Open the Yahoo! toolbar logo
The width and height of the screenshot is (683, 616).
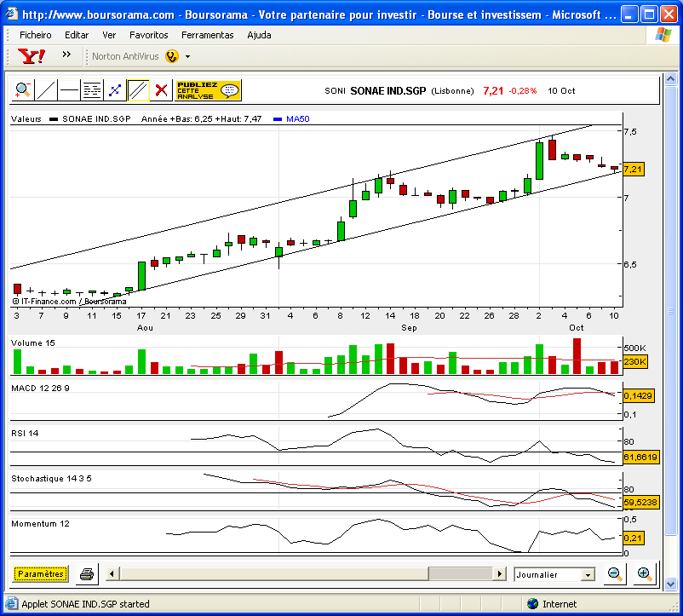pyautogui.click(x=32, y=56)
